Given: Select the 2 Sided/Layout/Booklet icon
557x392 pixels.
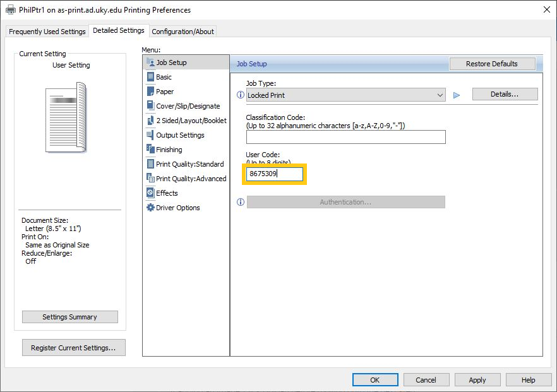Looking at the screenshot, I should pyautogui.click(x=150, y=121).
